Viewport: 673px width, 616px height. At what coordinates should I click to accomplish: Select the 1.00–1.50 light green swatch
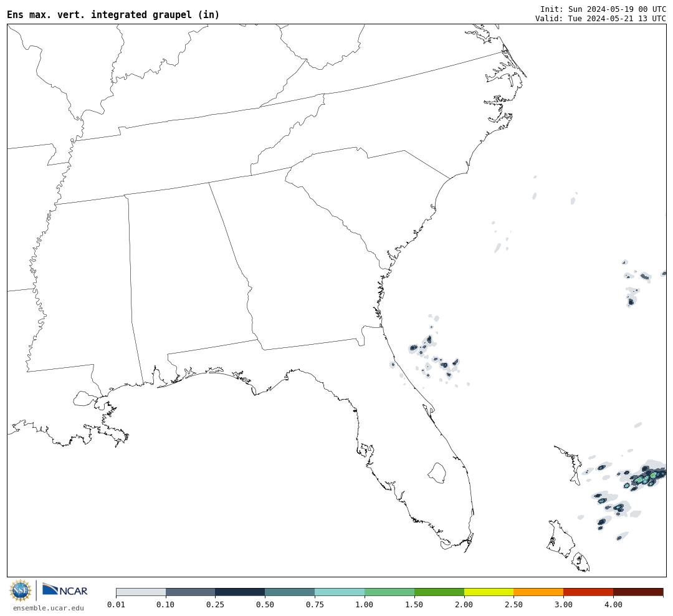389,592
